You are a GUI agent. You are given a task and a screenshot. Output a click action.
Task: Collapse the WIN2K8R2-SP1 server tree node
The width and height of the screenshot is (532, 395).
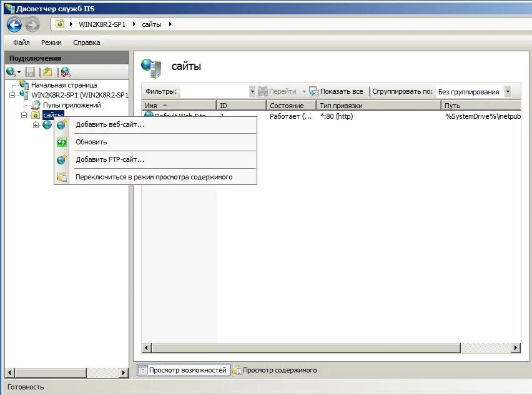(12, 95)
